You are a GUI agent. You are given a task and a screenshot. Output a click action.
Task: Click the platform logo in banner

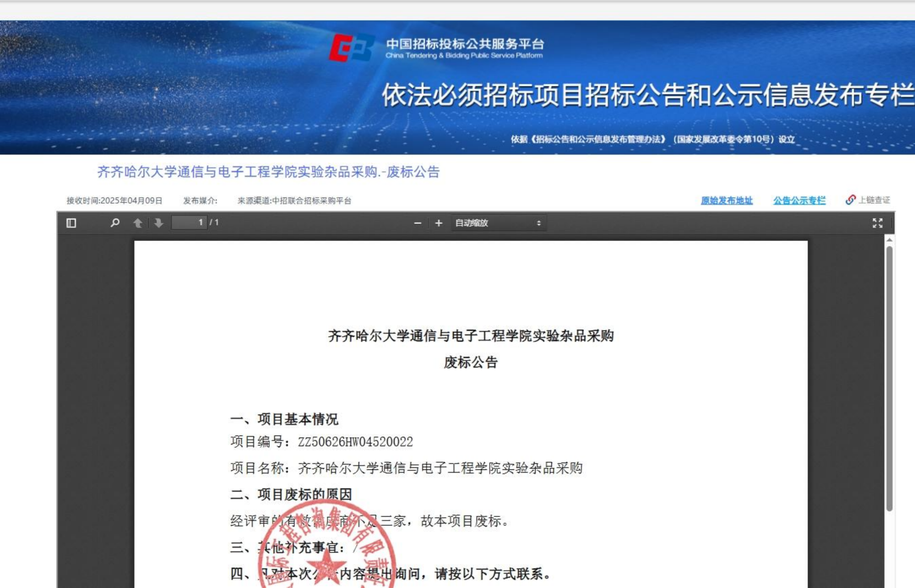point(352,48)
